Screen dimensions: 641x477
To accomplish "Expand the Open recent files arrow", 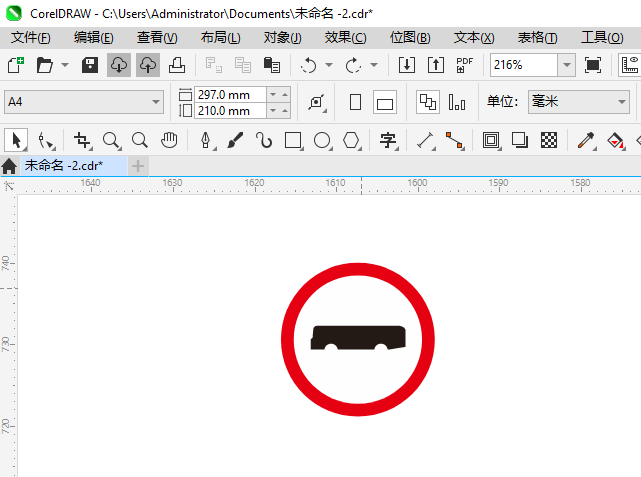I will coord(65,65).
